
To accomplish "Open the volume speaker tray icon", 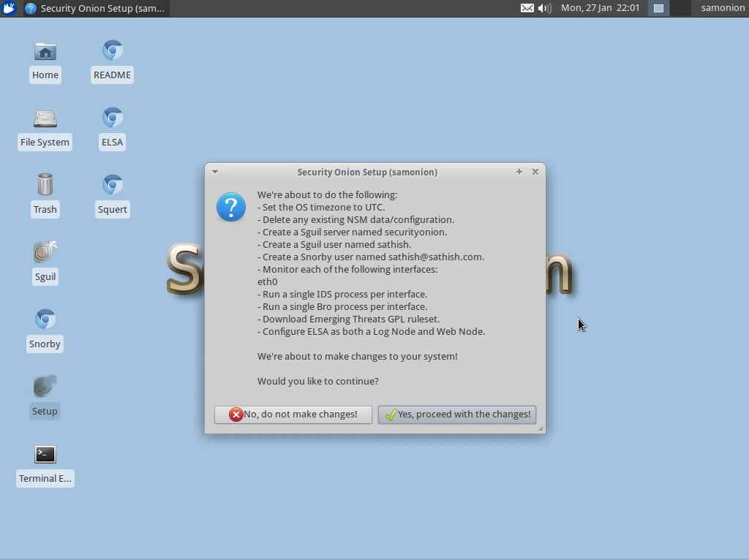I will click(x=544, y=8).
